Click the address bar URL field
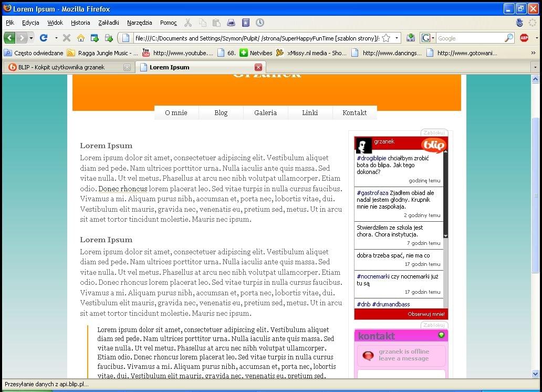 [x=257, y=38]
